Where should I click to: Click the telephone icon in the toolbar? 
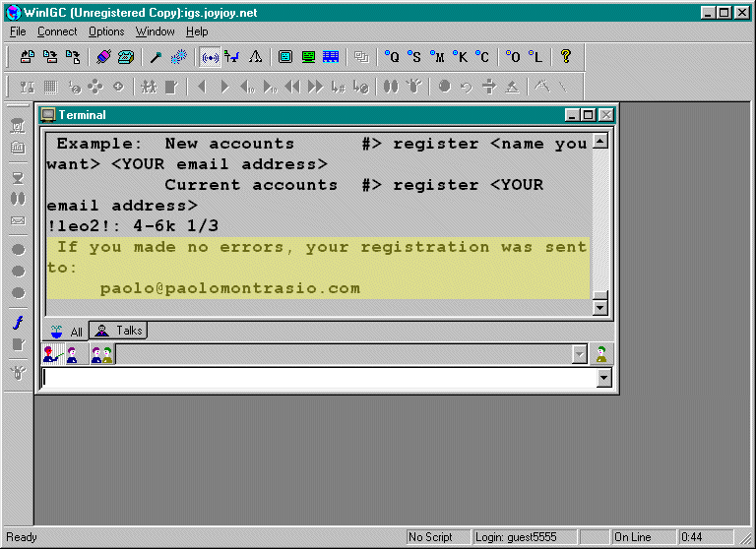pyautogui.click(x=126, y=57)
